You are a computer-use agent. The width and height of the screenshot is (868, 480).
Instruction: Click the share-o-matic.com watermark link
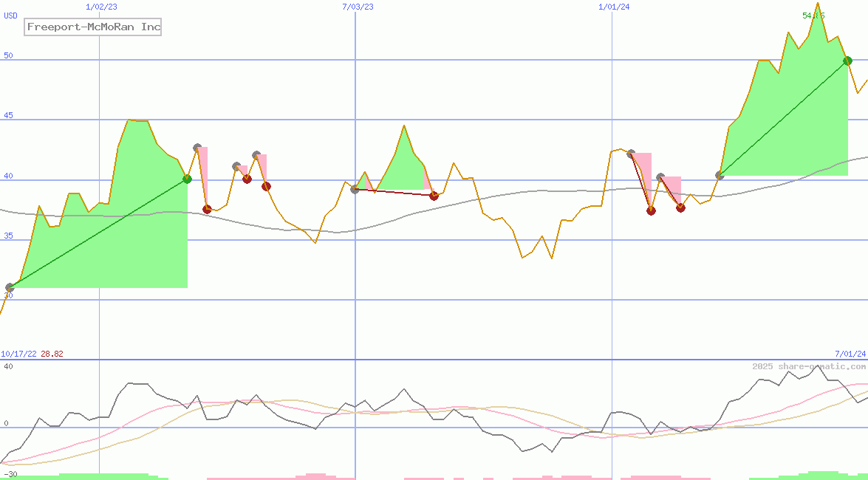(809, 366)
